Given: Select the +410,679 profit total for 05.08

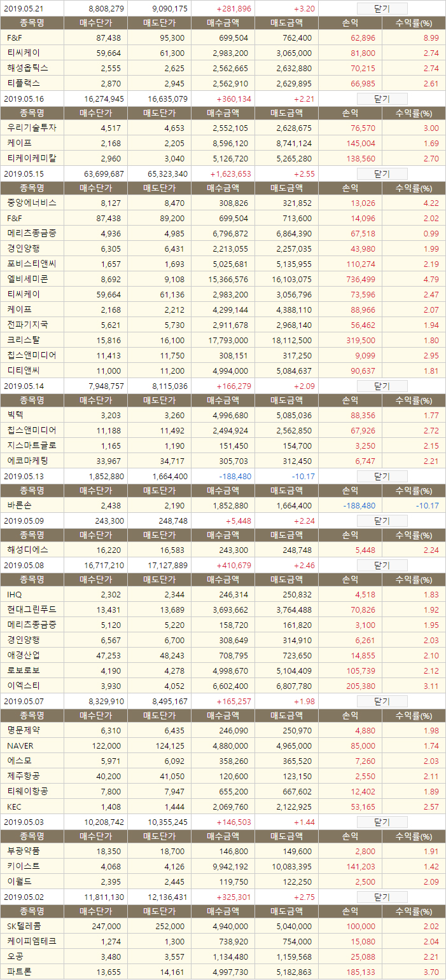Looking at the screenshot, I should (x=233, y=566).
